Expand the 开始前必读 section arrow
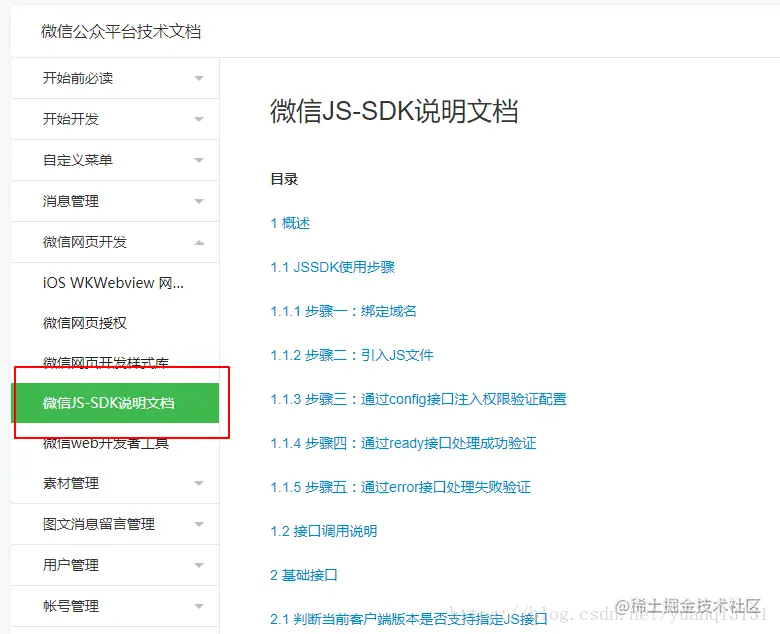Image resolution: width=780 pixels, height=634 pixels. click(x=199, y=79)
